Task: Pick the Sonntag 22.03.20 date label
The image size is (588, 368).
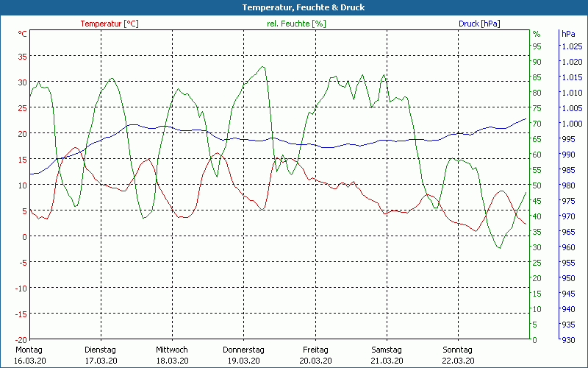Action: tap(458, 355)
